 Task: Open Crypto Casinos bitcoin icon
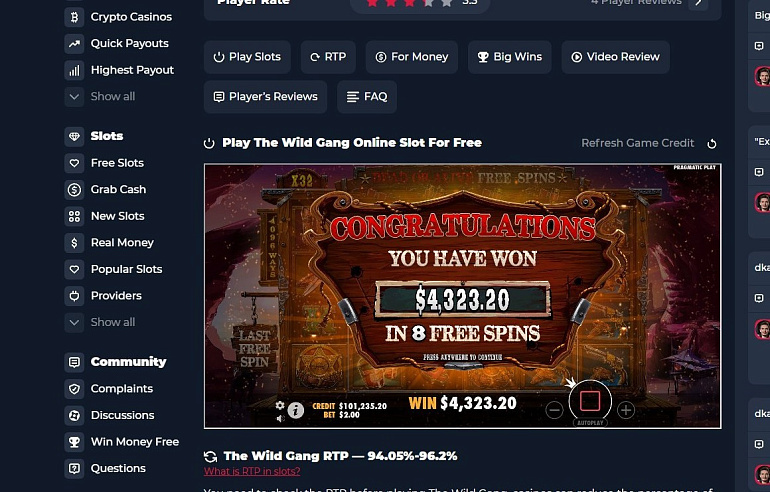(74, 17)
